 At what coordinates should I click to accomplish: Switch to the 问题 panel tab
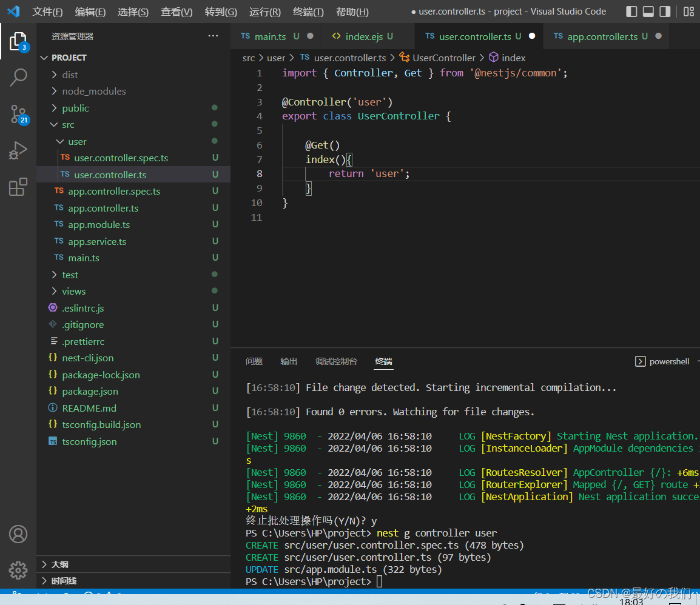point(254,361)
